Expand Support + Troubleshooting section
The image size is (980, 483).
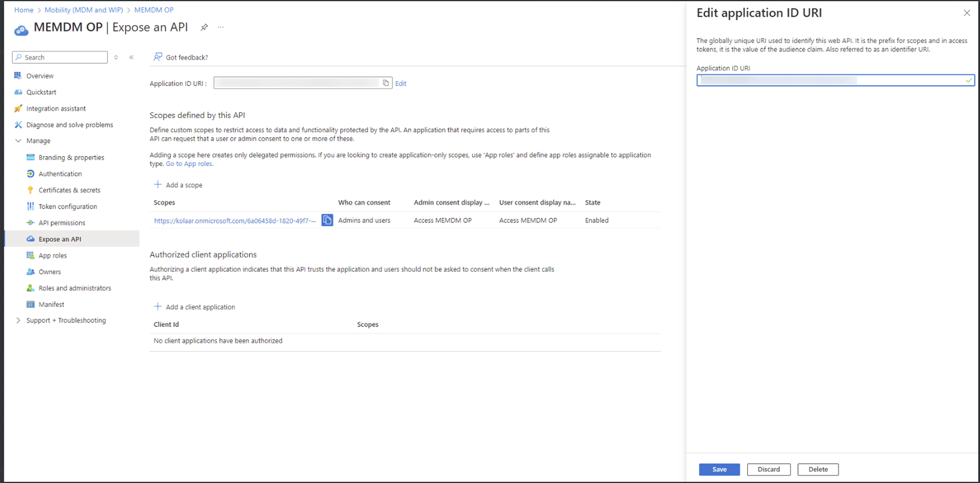[18, 320]
